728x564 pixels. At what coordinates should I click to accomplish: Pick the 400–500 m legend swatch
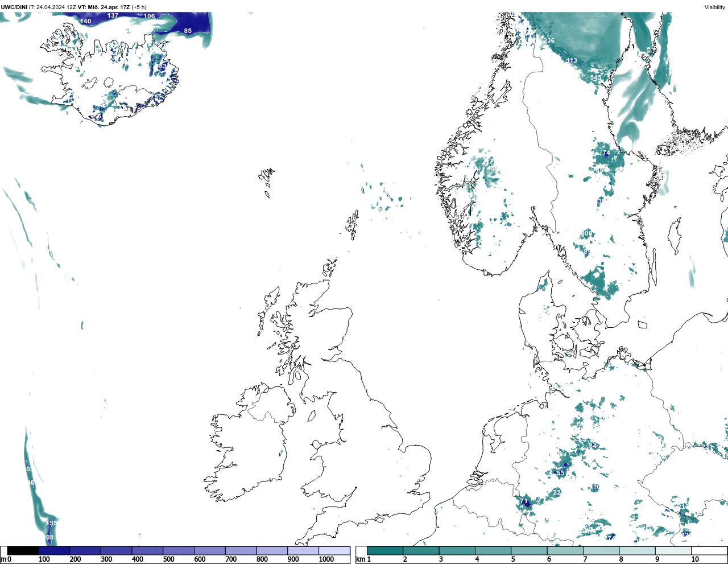point(147,551)
